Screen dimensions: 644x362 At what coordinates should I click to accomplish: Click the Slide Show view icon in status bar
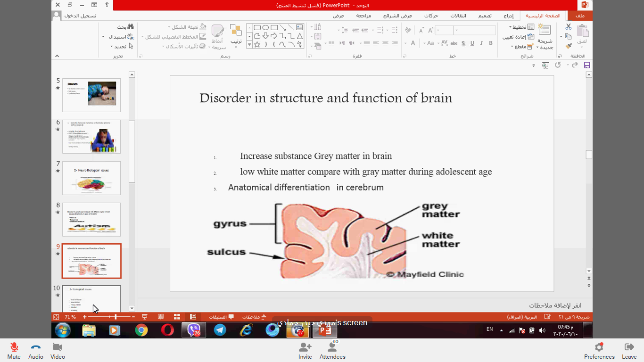145,317
